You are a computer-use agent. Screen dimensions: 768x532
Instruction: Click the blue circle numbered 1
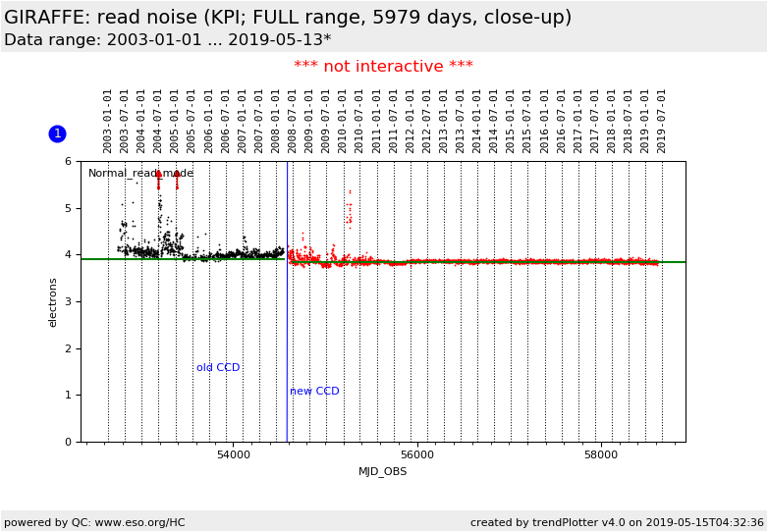click(57, 133)
